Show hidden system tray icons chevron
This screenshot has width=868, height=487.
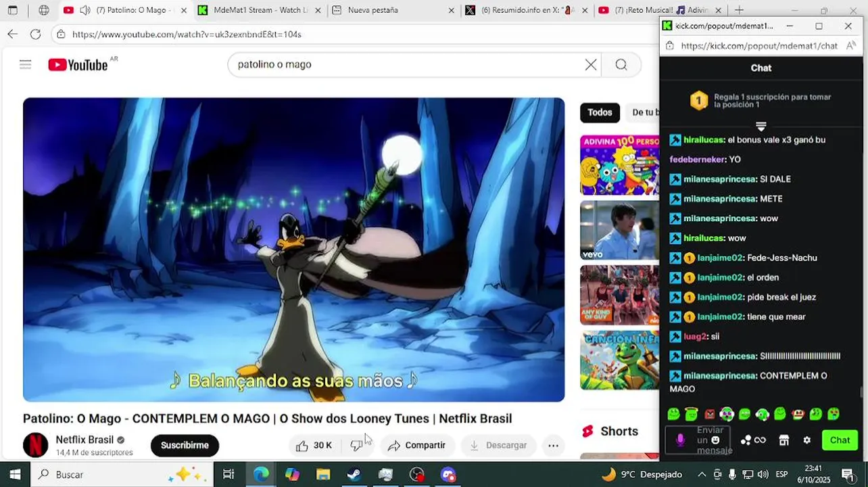click(702, 474)
